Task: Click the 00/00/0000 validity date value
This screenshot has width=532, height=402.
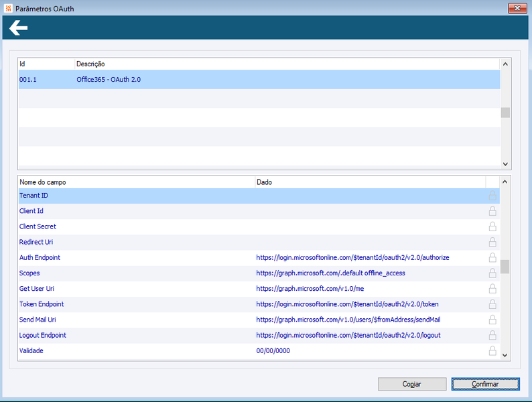Action: coord(273,351)
